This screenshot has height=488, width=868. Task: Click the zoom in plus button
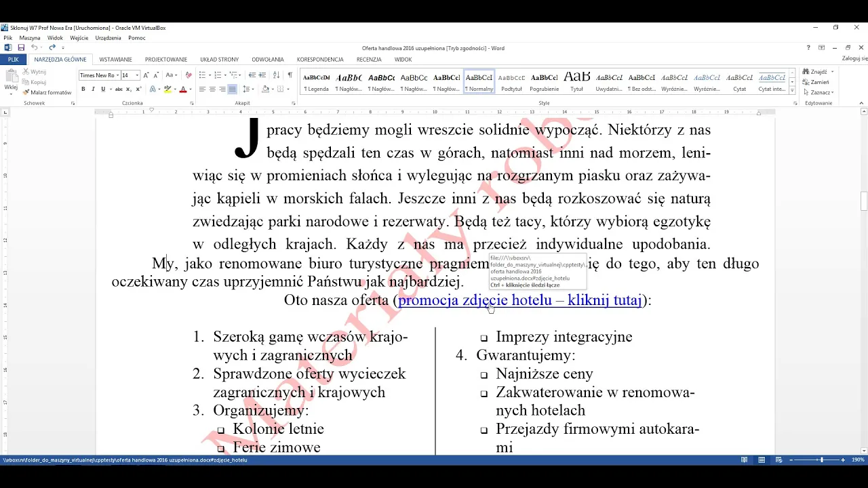843,460
